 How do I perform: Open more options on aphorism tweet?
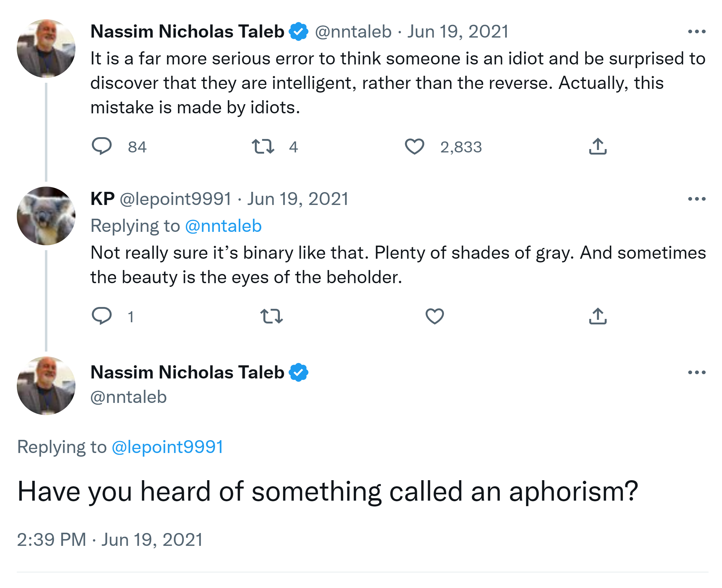point(697,373)
